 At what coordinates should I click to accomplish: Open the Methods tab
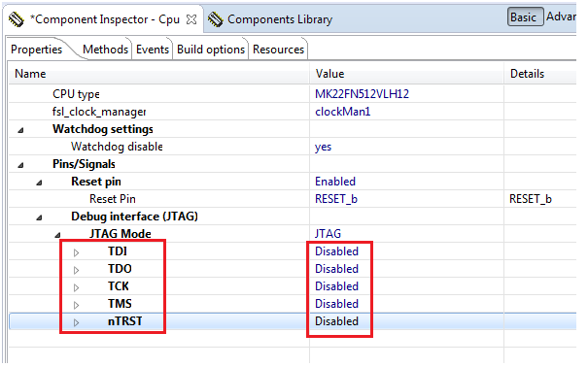click(105, 50)
